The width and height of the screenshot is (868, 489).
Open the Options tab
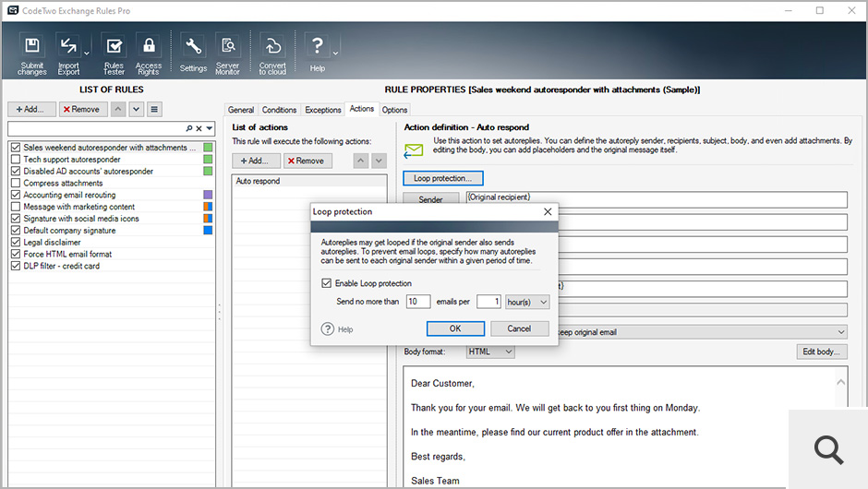(394, 110)
